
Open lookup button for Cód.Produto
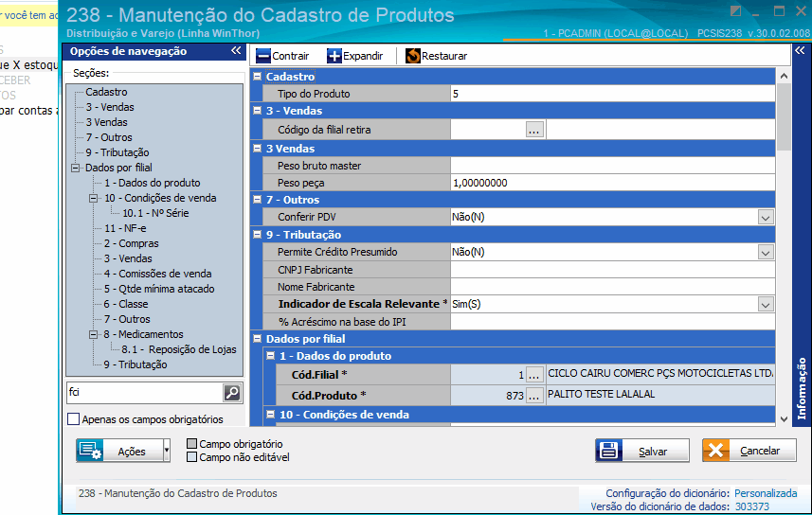pos(533,396)
